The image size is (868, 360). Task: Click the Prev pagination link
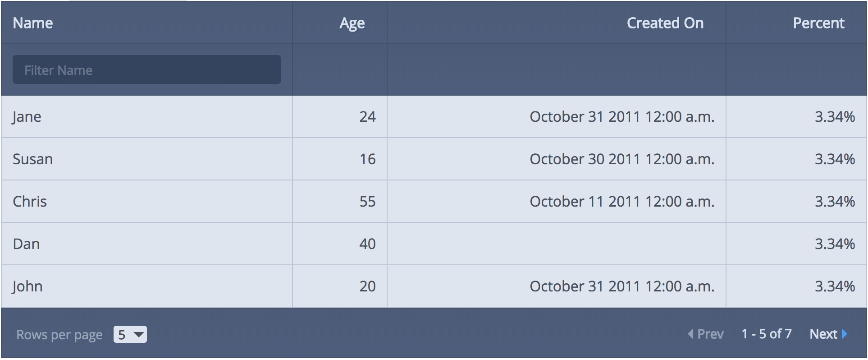tap(706, 334)
